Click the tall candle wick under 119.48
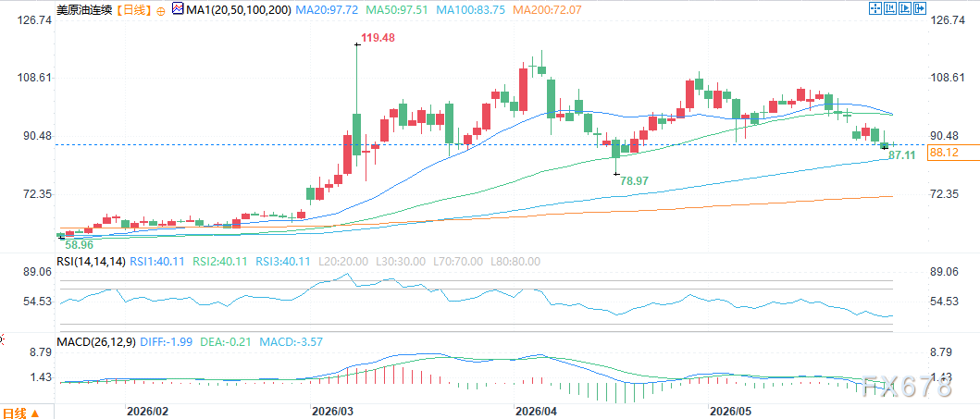 (357, 78)
